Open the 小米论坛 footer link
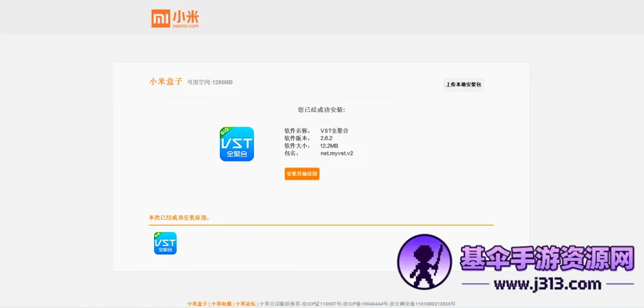The width and height of the screenshot is (644, 308). coord(246,304)
